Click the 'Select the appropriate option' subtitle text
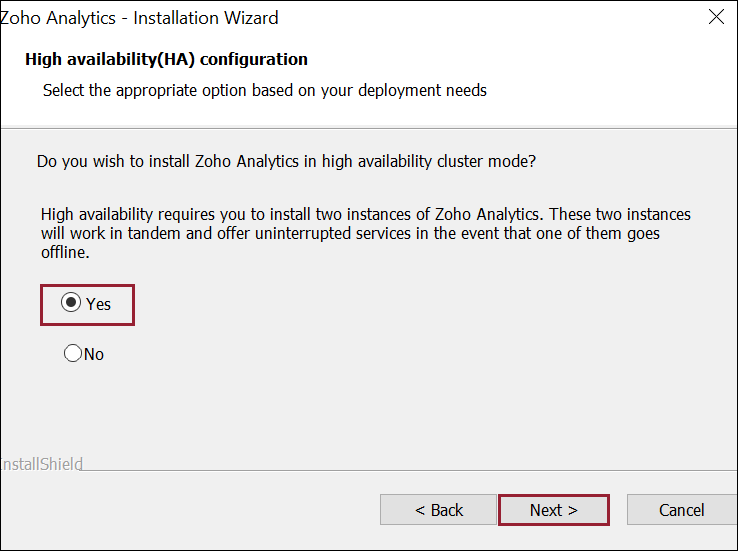 (x=265, y=90)
